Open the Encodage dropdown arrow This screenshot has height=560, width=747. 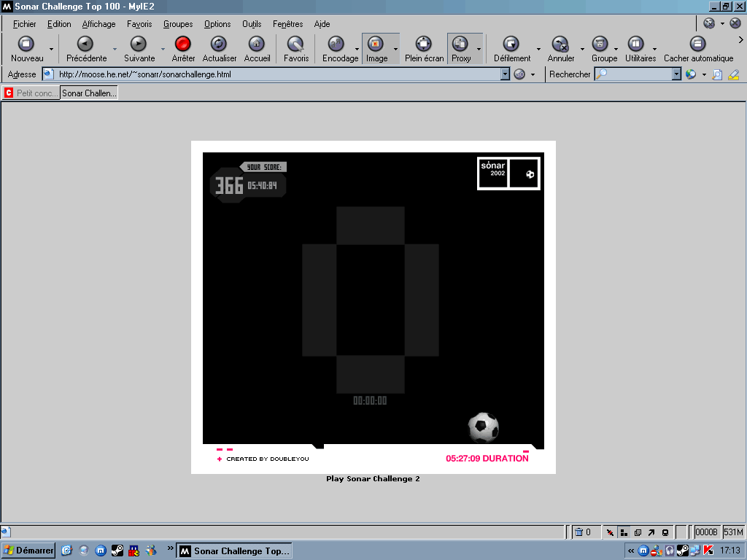tap(357, 49)
